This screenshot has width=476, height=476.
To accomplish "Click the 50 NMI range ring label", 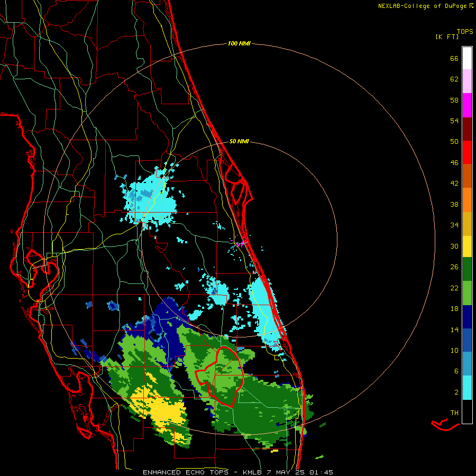I will 239,141.
